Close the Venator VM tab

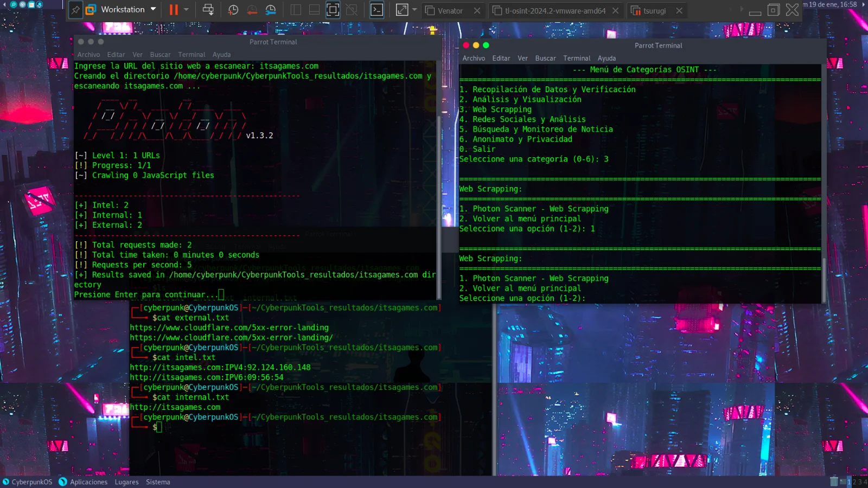[477, 10]
